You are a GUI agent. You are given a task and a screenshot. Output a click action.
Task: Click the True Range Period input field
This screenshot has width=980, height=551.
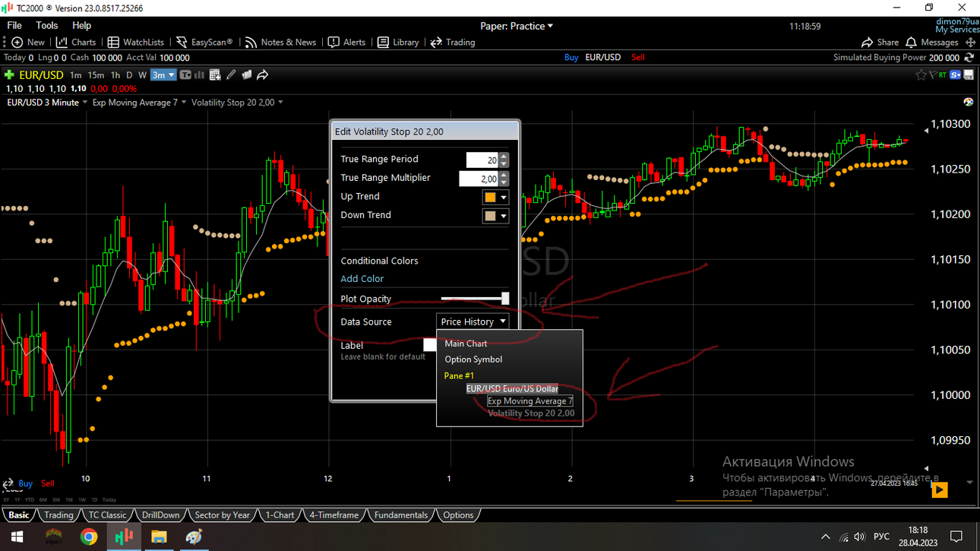click(x=482, y=160)
